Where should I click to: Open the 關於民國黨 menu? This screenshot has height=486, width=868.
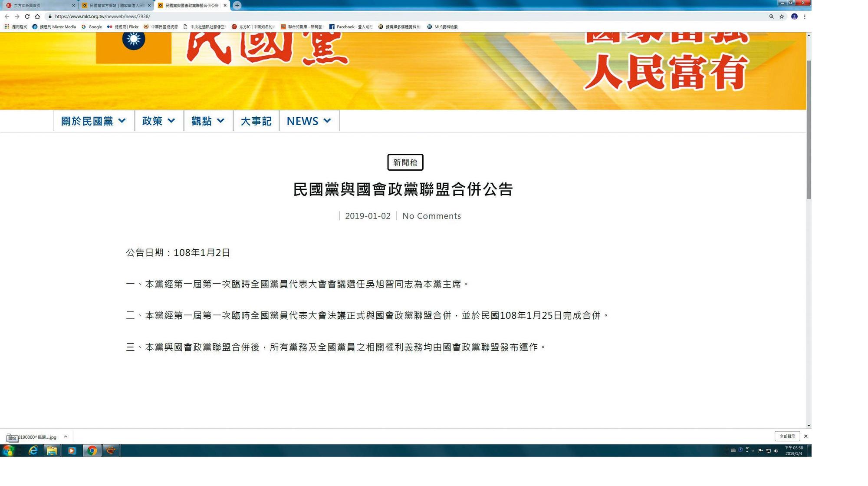point(93,121)
